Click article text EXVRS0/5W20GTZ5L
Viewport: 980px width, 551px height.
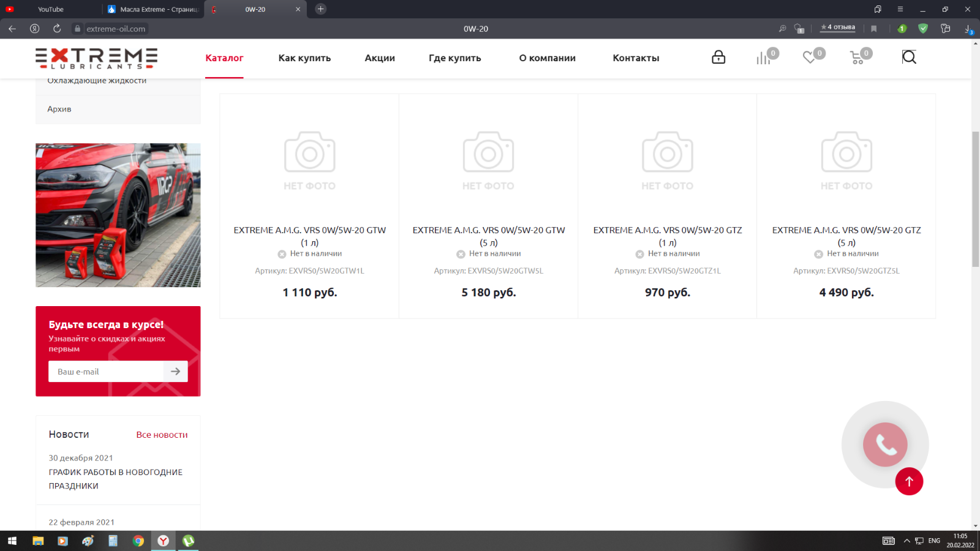[863, 271]
